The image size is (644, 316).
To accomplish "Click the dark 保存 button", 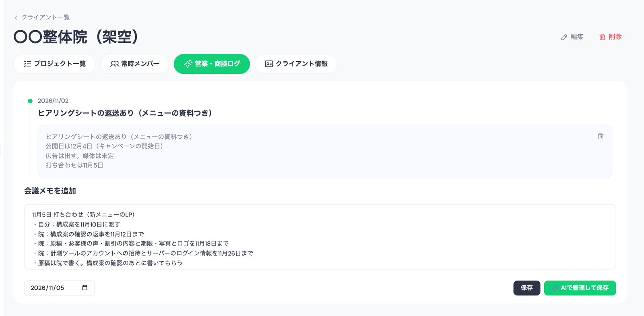I will (526, 288).
